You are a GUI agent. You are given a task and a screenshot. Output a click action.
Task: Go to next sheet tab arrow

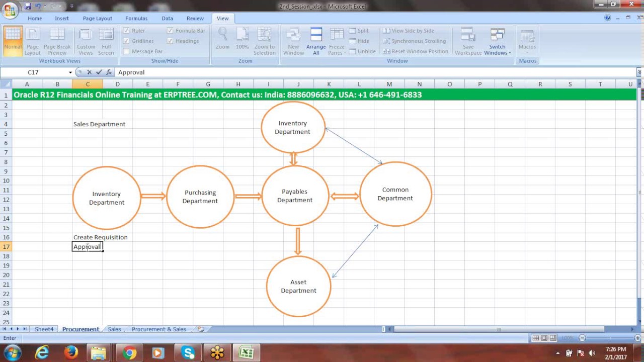(x=18, y=329)
